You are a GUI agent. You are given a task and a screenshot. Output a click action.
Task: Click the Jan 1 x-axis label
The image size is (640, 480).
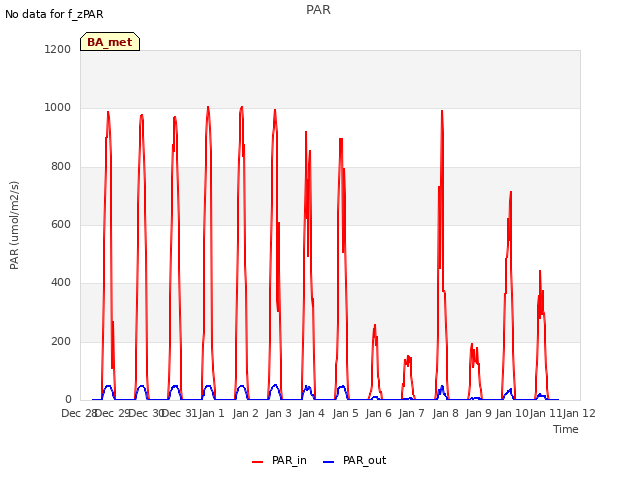212,413
